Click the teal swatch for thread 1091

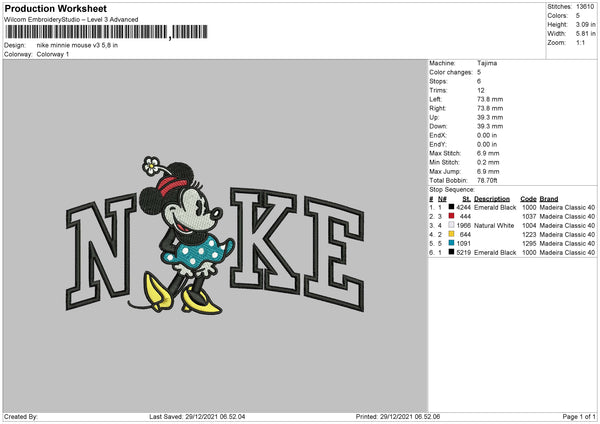(x=452, y=243)
